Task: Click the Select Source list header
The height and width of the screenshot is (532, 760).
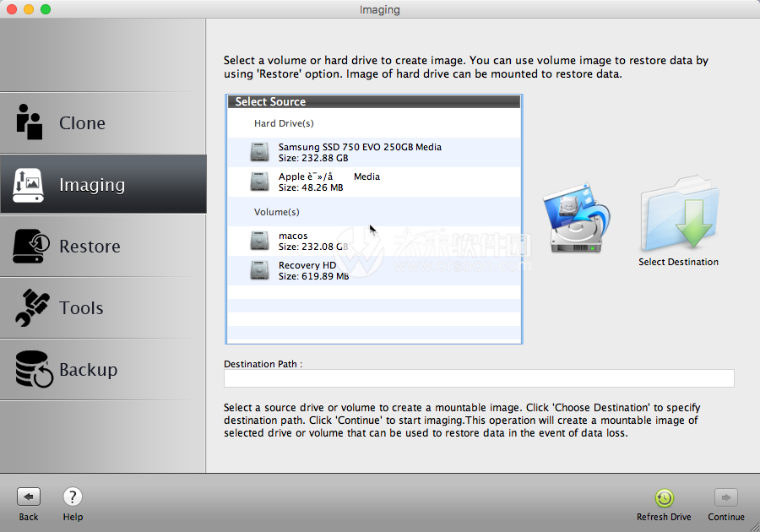Action: tap(374, 101)
